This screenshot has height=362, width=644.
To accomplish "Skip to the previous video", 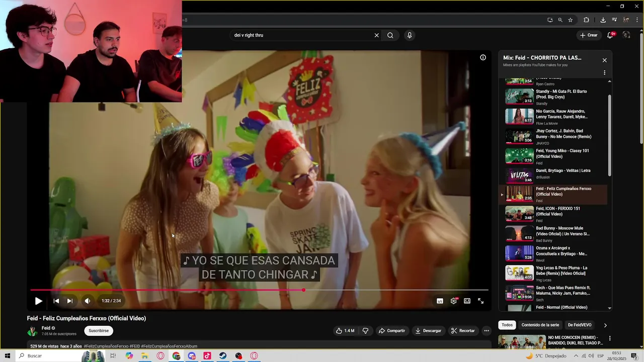I will [x=56, y=301].
